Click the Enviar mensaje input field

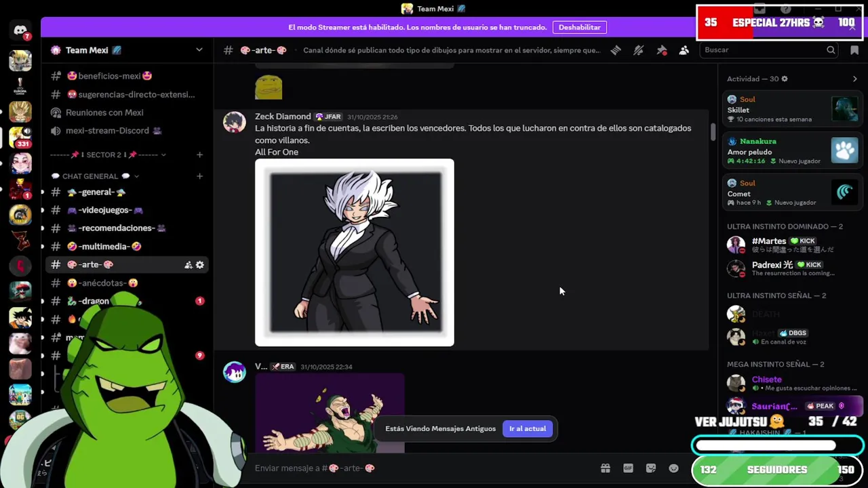[x=420, y=468]
